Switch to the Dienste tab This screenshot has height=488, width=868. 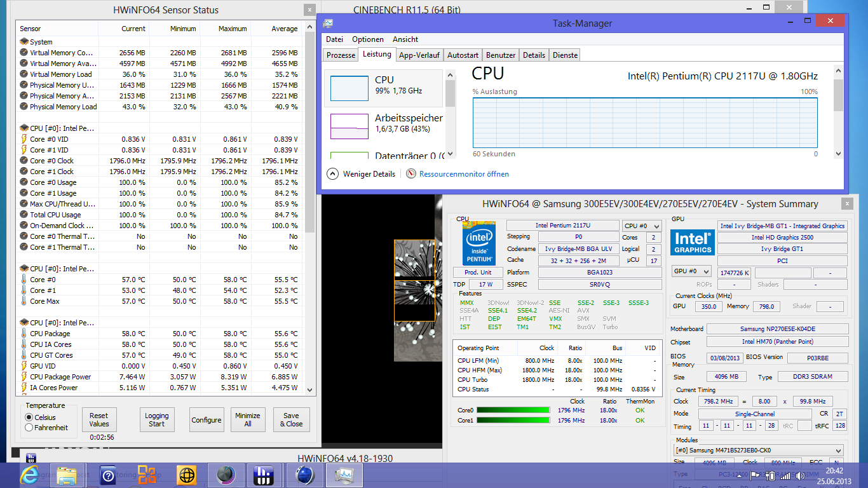pyautogui.click(x=565, y=55)
